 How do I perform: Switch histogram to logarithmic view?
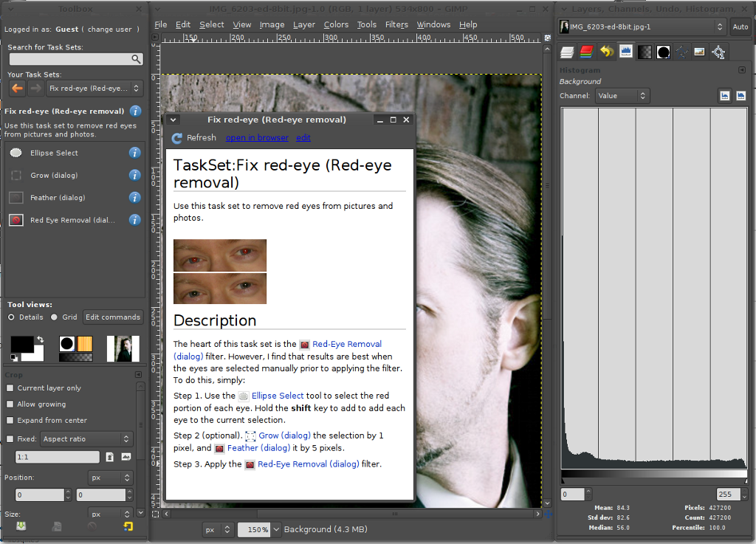pos(741,95)
